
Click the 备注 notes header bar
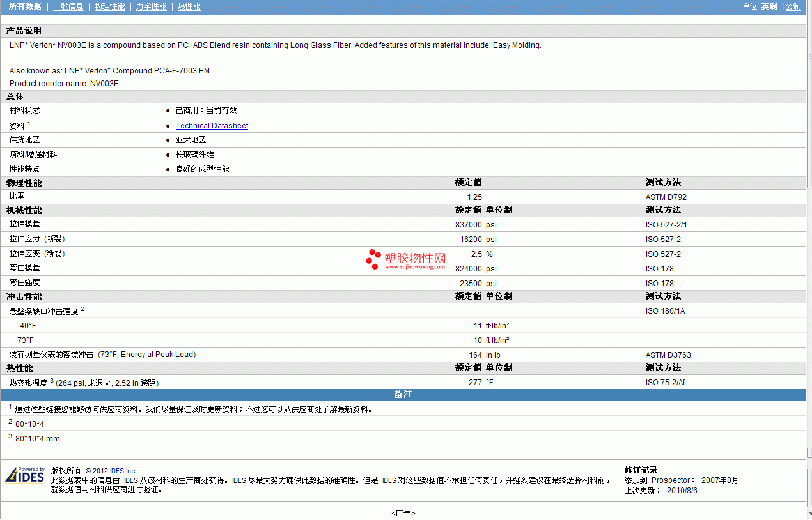[403, 394]
